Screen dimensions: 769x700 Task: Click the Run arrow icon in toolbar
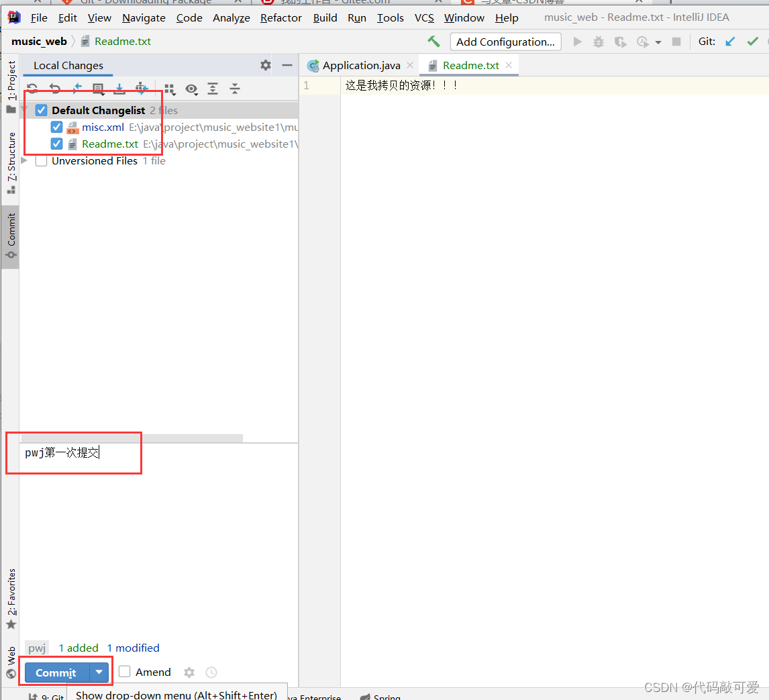click(577, 42)
